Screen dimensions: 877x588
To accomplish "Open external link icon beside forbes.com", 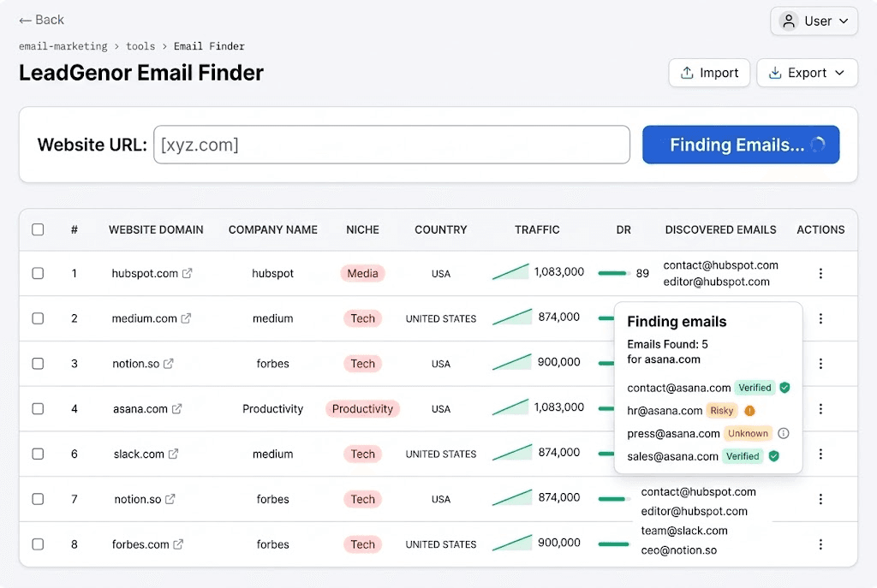I will point(178,544).
